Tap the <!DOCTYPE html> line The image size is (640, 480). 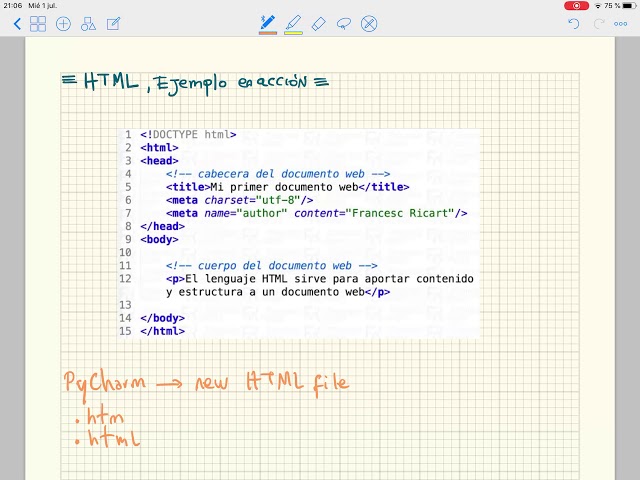[188, 135]
